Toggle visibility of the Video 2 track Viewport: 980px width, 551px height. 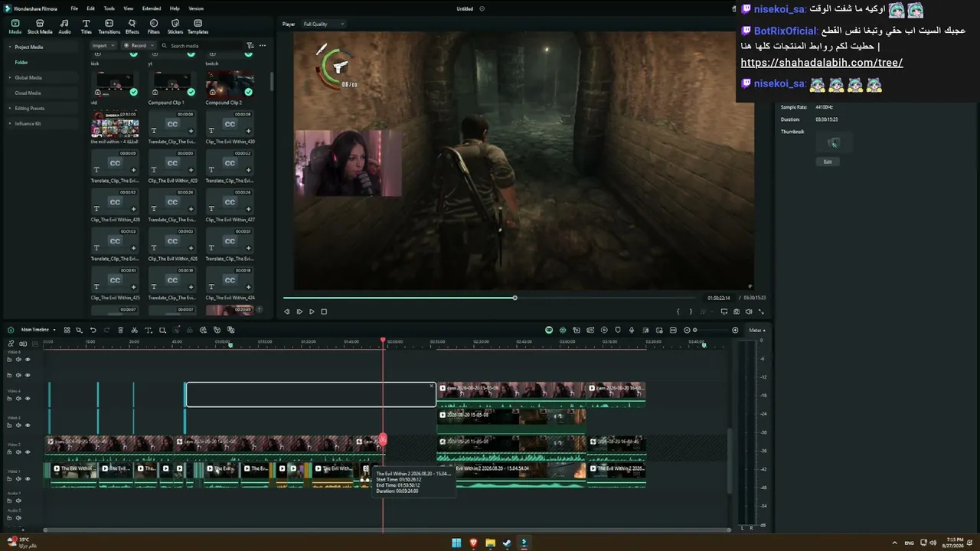click(28, 452)
